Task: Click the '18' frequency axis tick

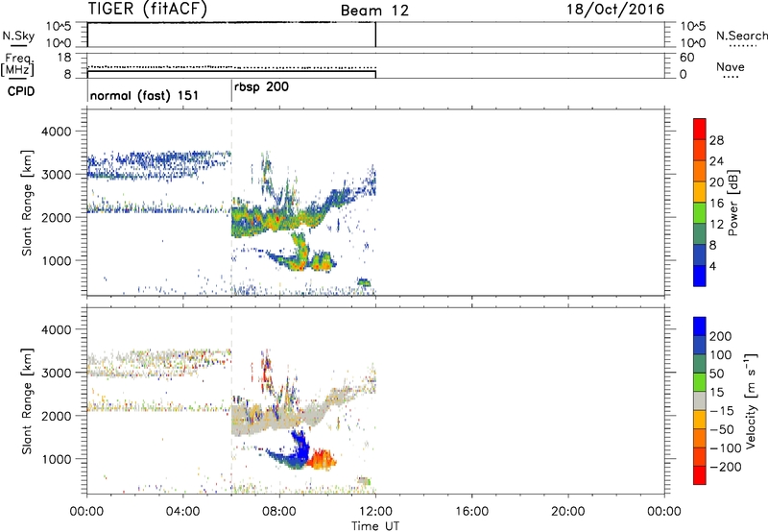Action: point(64,58)
